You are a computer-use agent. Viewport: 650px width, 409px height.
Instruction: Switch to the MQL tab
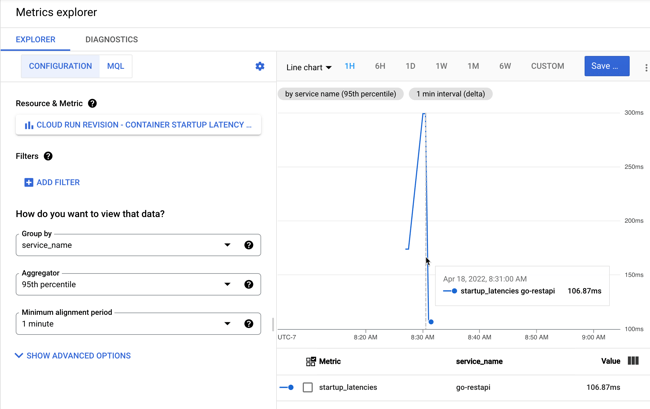click(x=115, y=66)
